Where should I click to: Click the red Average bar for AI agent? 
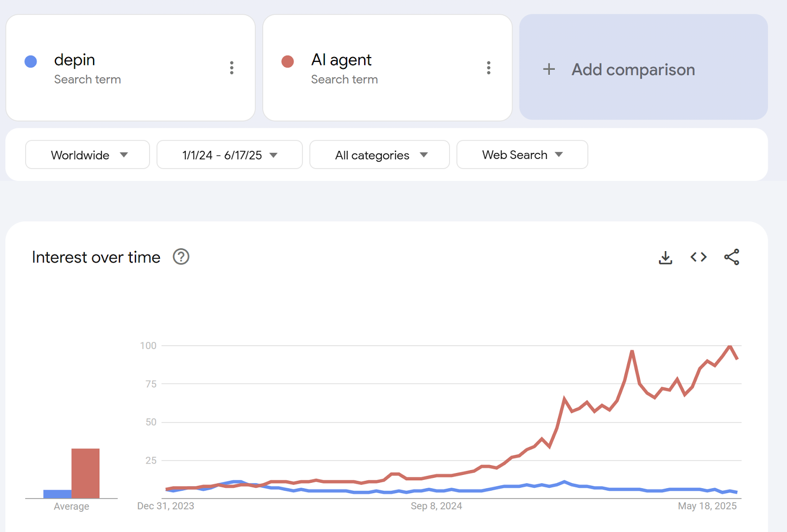point(86,473)
